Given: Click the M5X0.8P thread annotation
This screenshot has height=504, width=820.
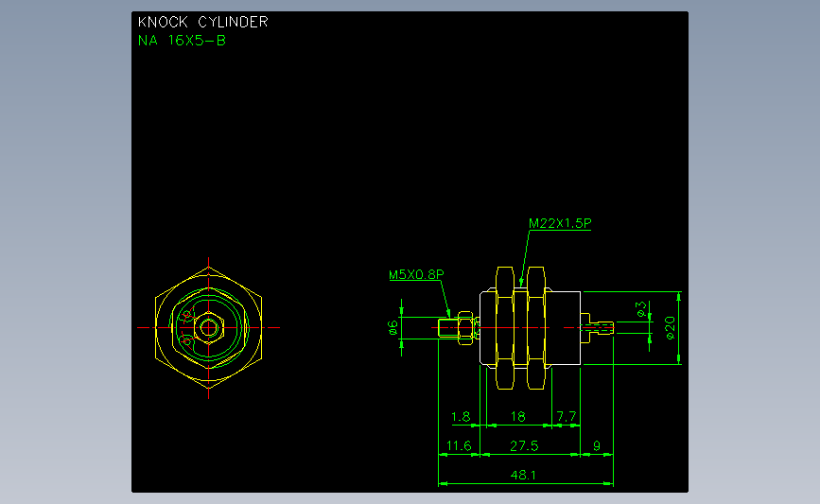Looking at the screenshot, I should click(416, 274).
